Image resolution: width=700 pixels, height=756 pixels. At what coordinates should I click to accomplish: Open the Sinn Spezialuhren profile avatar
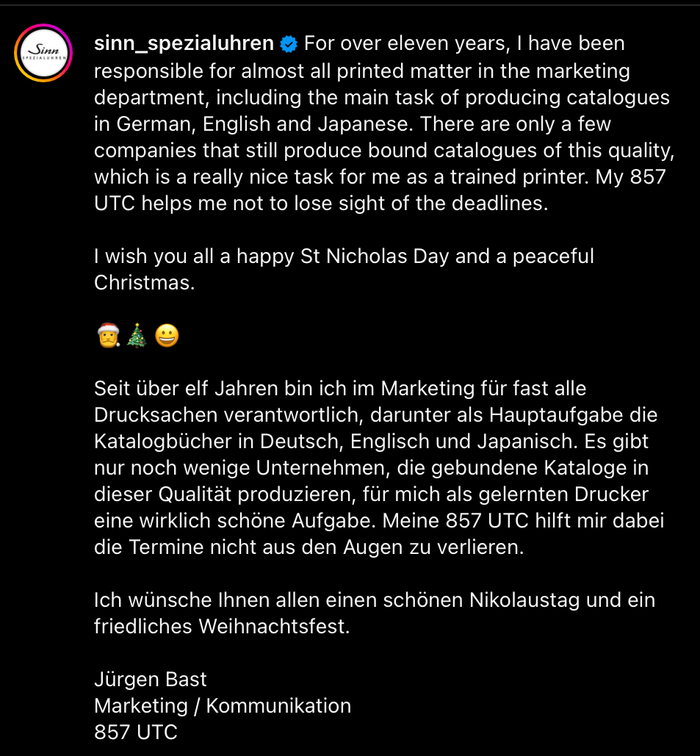click(x=43, y=53)
